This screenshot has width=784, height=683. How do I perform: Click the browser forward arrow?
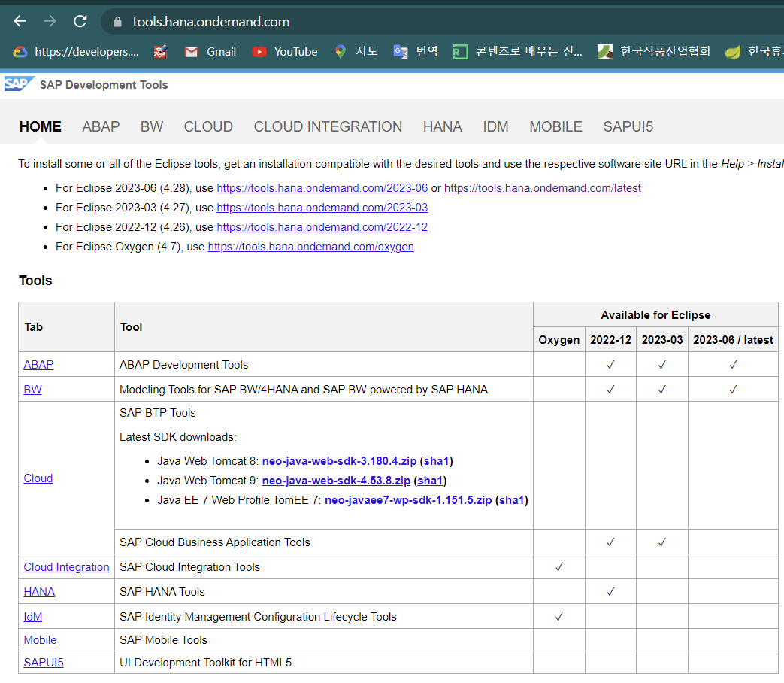tap(50, 21)
